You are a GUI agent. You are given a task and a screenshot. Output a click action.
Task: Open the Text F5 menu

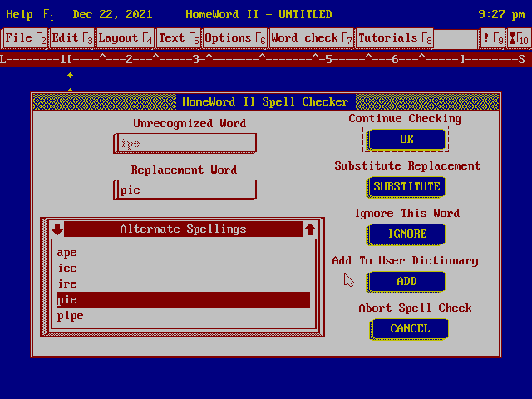(179, 38)
